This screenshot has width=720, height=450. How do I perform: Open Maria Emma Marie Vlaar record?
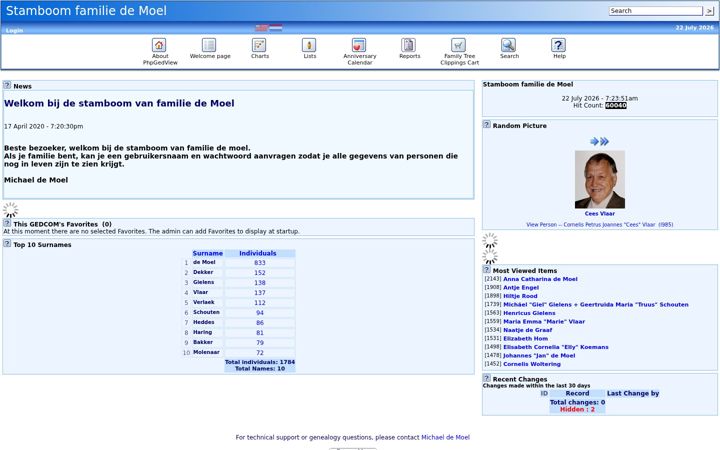coord(544,321)
